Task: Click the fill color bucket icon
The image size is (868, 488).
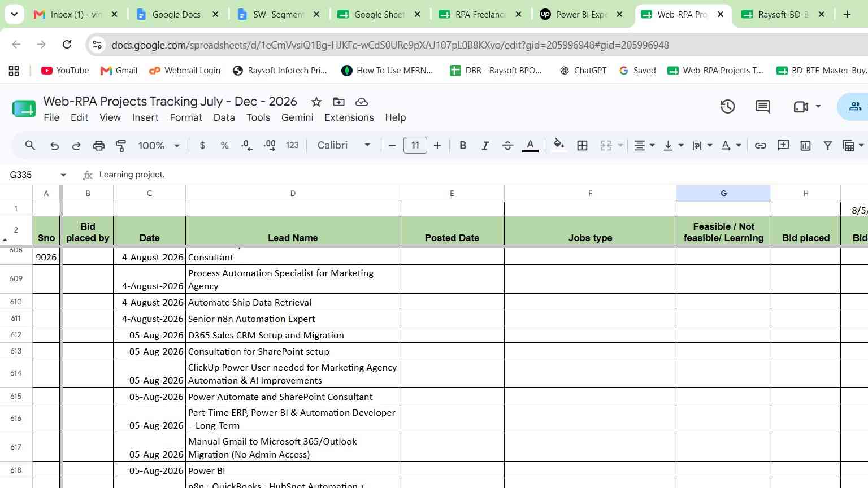Action: click(558, 145)
